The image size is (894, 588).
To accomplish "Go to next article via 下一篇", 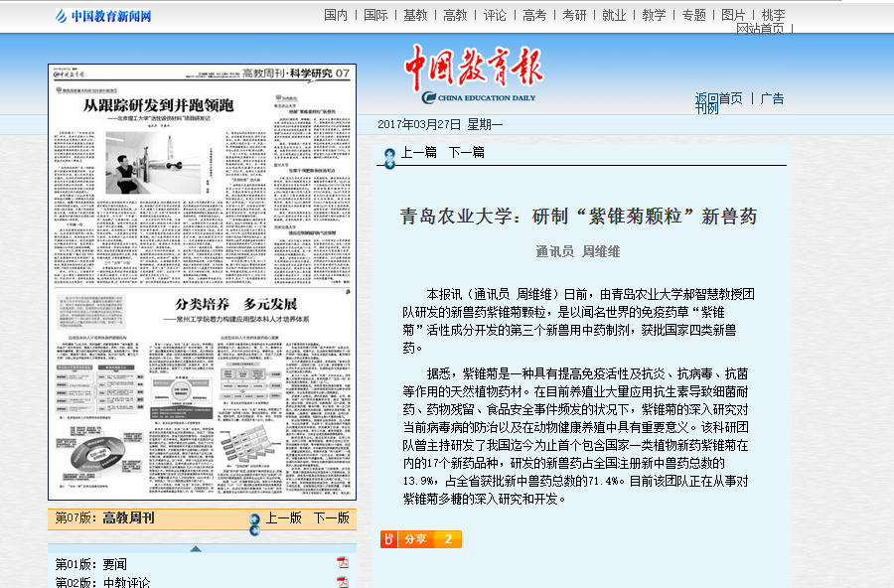I will (x=467, y=152).
